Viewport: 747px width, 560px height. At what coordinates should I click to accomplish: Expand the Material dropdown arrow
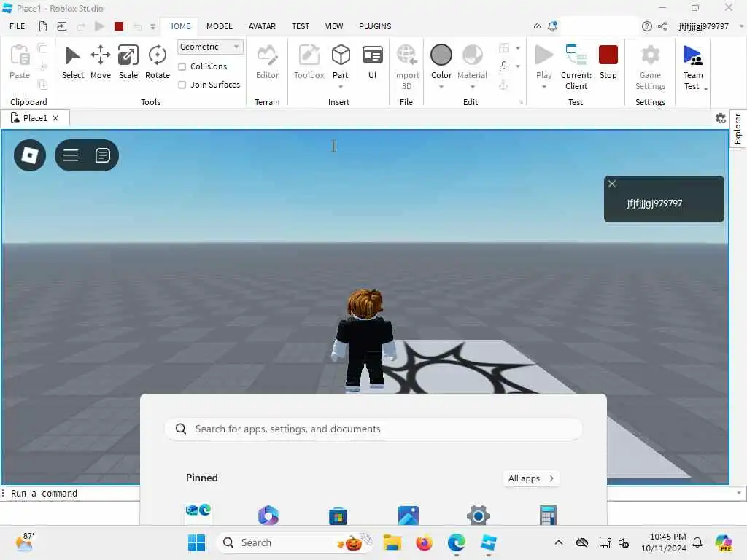pyautogui.click(x=473, y=87)
